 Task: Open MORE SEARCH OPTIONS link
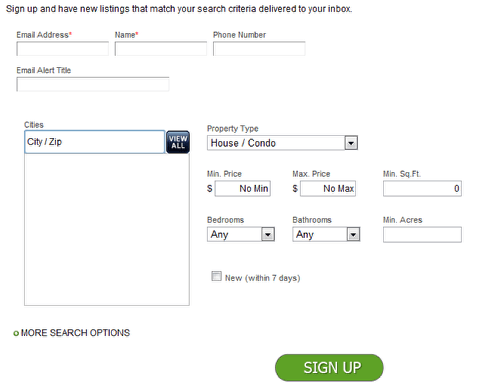click(75, 333)
